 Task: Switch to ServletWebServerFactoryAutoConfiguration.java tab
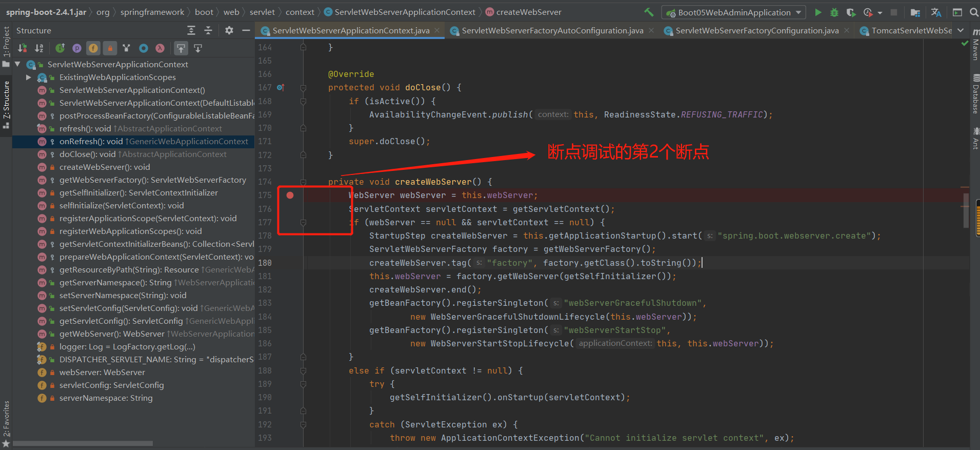[552, 30]
